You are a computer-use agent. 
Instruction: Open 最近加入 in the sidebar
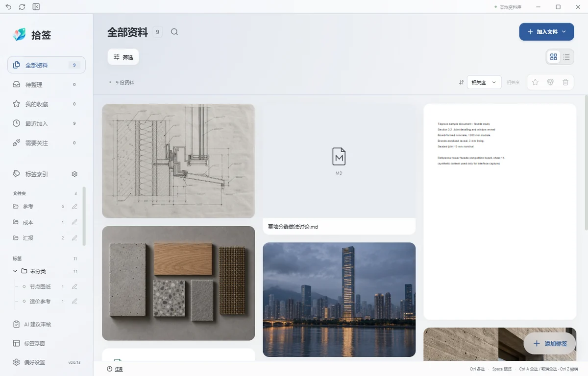tap(47, 123)
